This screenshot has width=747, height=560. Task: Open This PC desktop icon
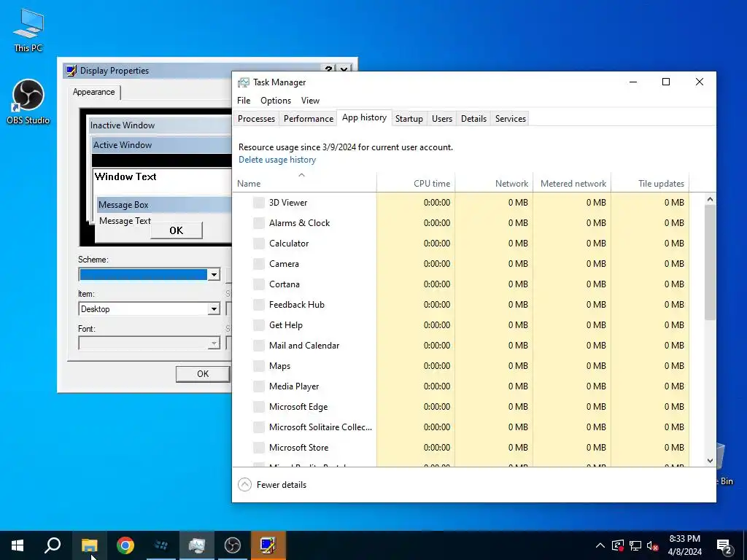click(x=28, y=31)
